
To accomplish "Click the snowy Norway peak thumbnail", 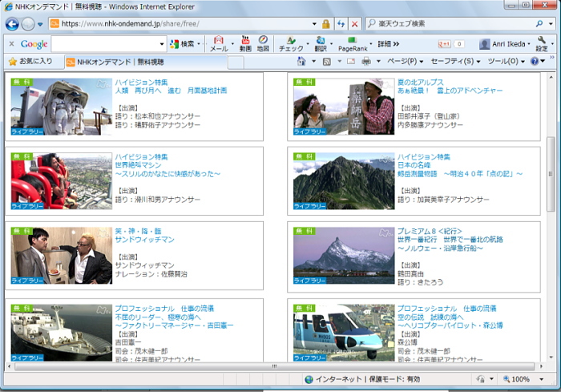I will click(x=344, y=256).
